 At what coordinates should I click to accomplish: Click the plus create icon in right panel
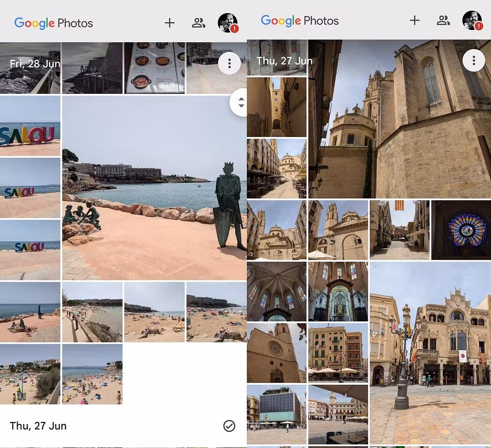click(x=415, y=20)
